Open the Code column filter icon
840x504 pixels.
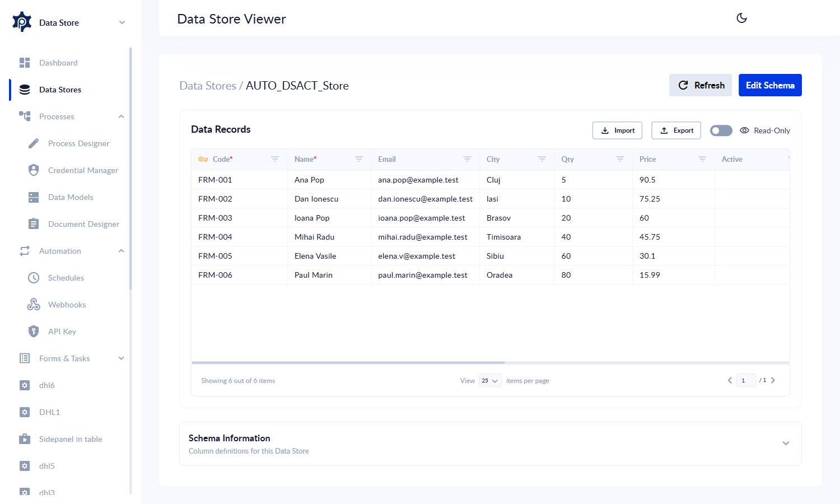[275, 159]
